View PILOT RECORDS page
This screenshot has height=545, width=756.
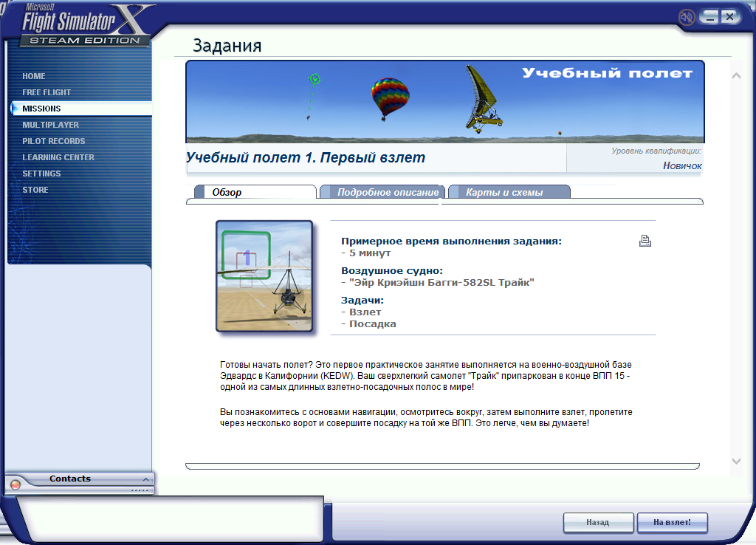tap(53, 141)
